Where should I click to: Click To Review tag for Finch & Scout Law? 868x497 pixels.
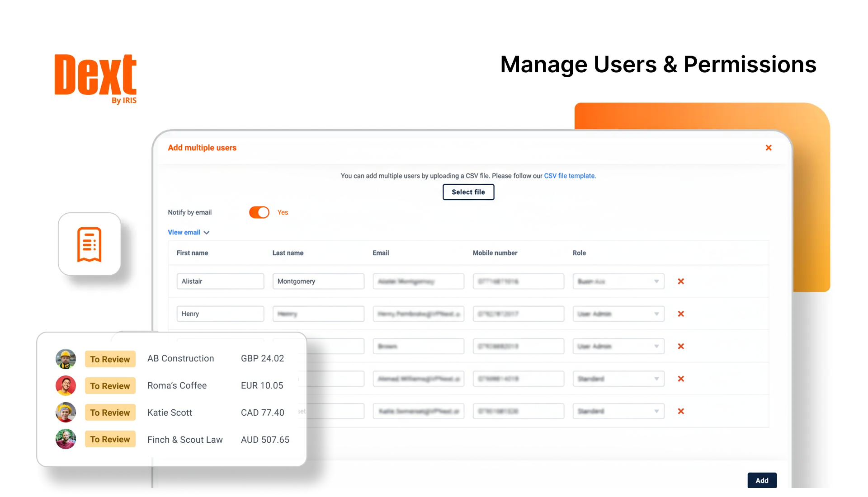[110, 439]
